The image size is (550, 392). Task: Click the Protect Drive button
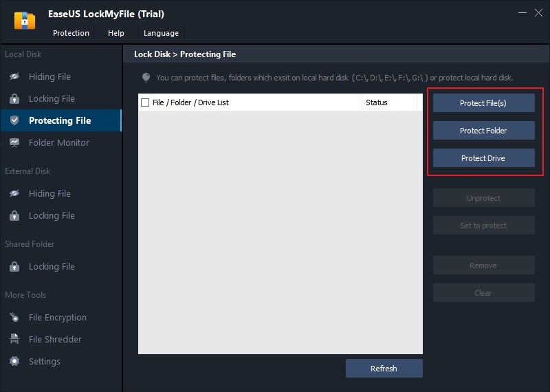[x=484, y=158]
